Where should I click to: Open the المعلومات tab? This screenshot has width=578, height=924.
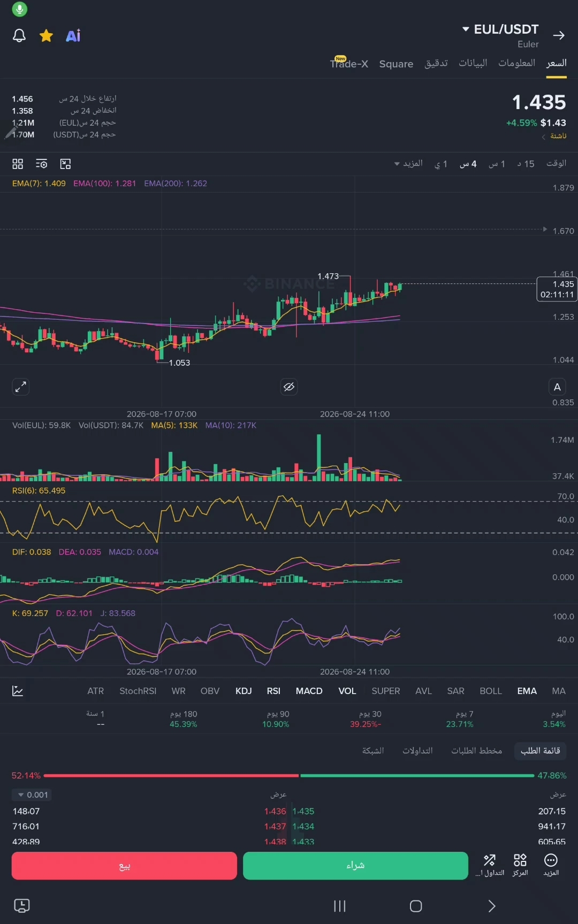coord(517,63)
